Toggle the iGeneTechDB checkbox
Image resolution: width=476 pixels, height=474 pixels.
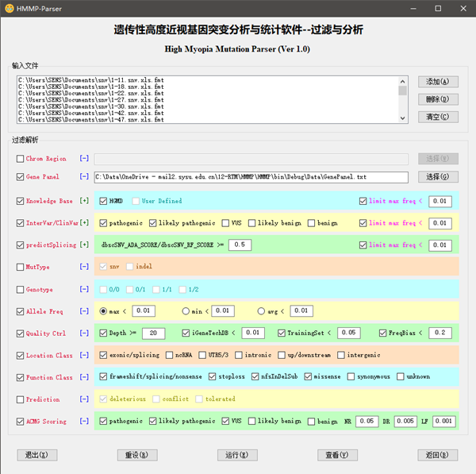(x=186, y=333)
